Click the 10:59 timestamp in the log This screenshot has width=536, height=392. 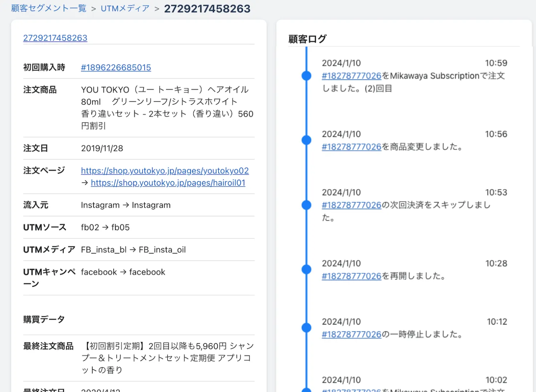pos(496,63)
